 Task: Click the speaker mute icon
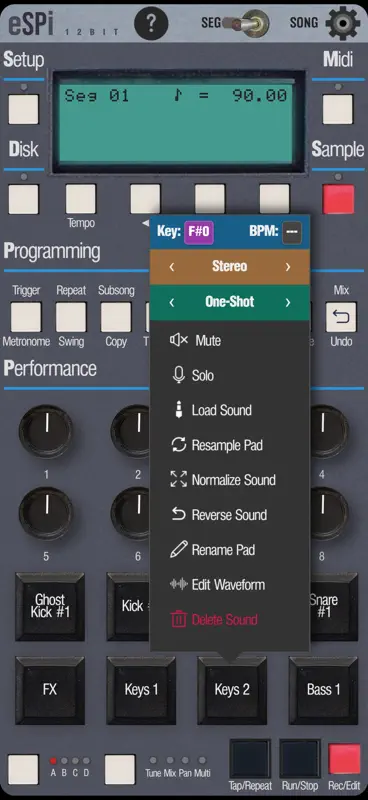(x=179, y=340)
